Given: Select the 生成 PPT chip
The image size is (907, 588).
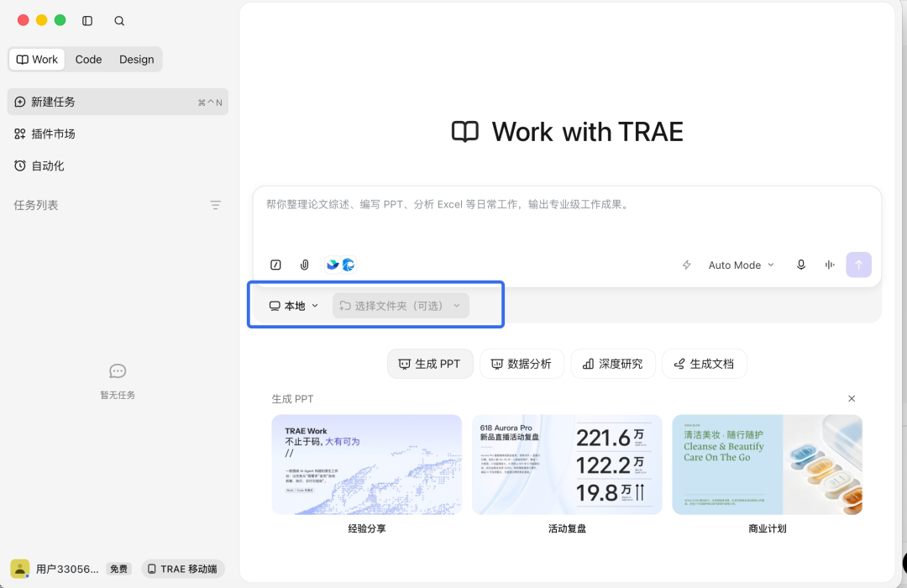Looking at the screenshot, I should [430, 364].
